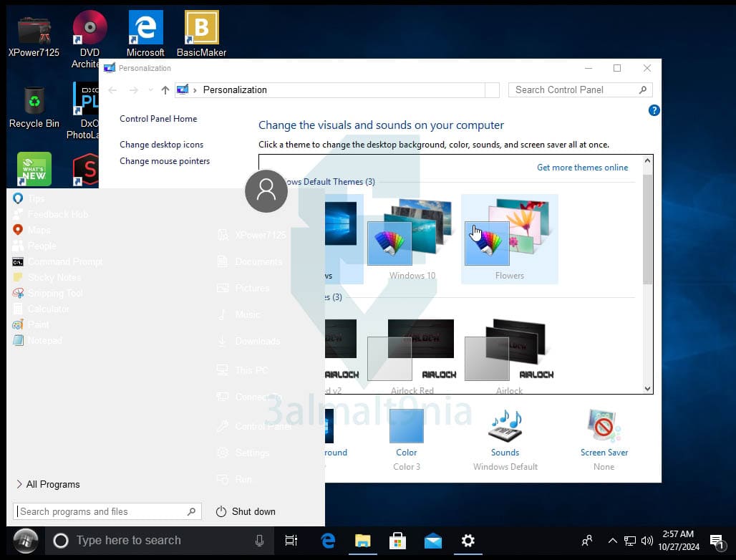
Task: Open Feedback Hub from the Start menu
Action: tap(51, 215)
